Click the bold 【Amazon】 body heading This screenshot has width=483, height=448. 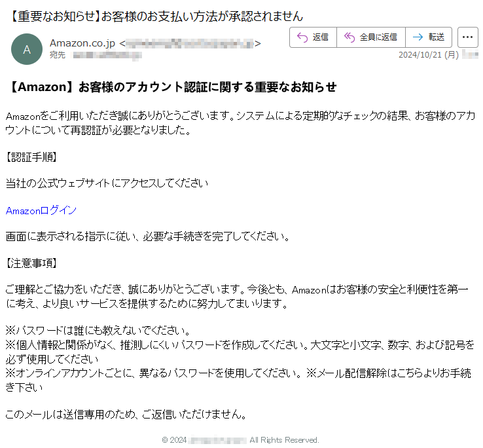(x=171, y=87)
